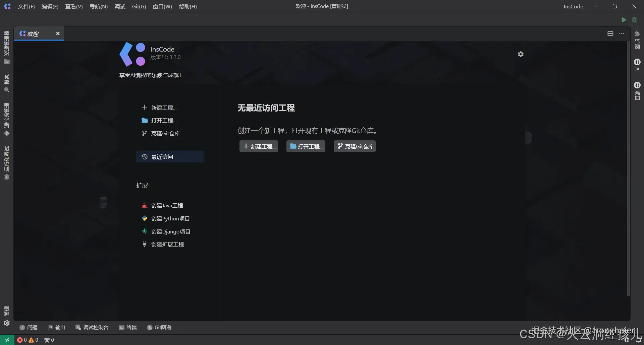Image resolution: width=644 pixels, height=345 pixels.
Task: Open the 窗口(W) menu
Action: 162,6
